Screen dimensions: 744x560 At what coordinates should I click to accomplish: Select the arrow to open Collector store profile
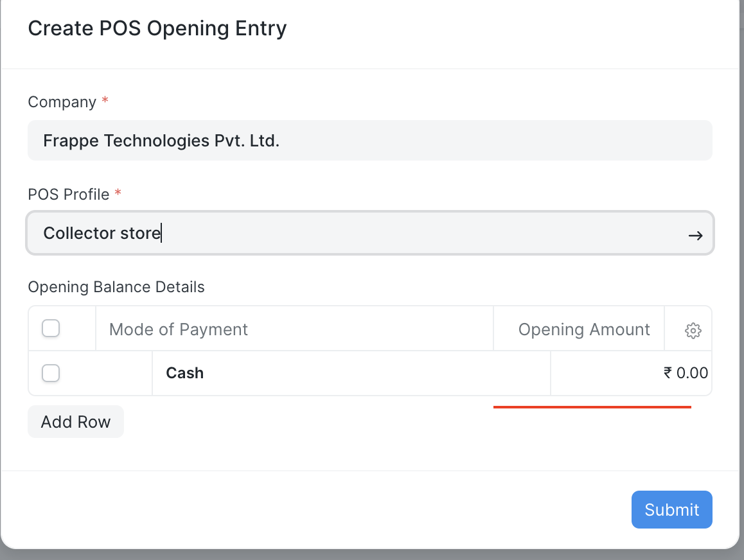[696, 235]
